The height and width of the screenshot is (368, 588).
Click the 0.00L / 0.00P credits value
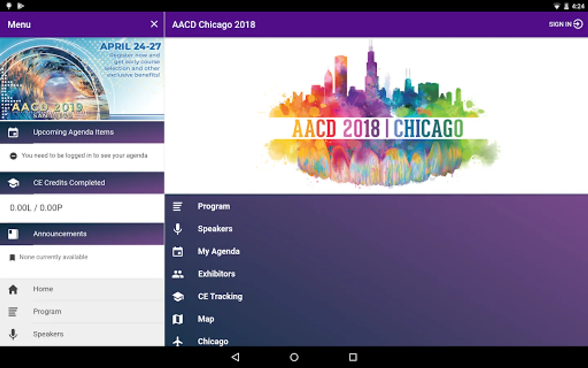click(36, 208)
